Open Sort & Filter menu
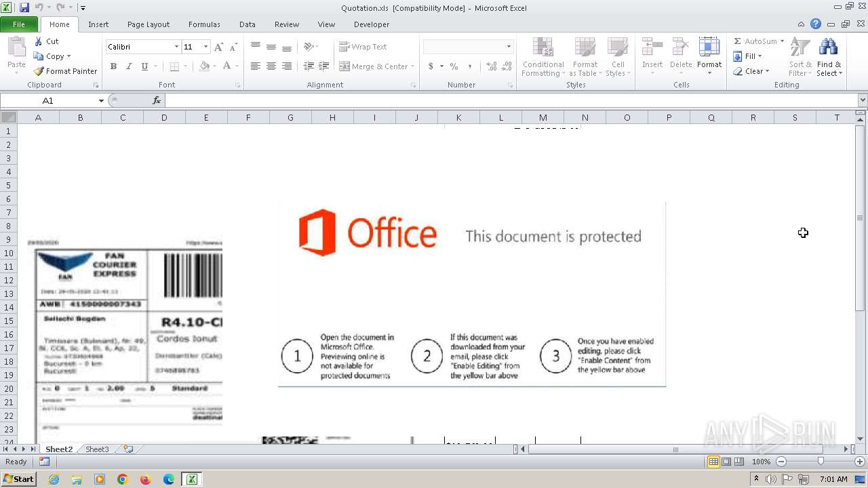868x488 pixels. [x=800, y=57]
